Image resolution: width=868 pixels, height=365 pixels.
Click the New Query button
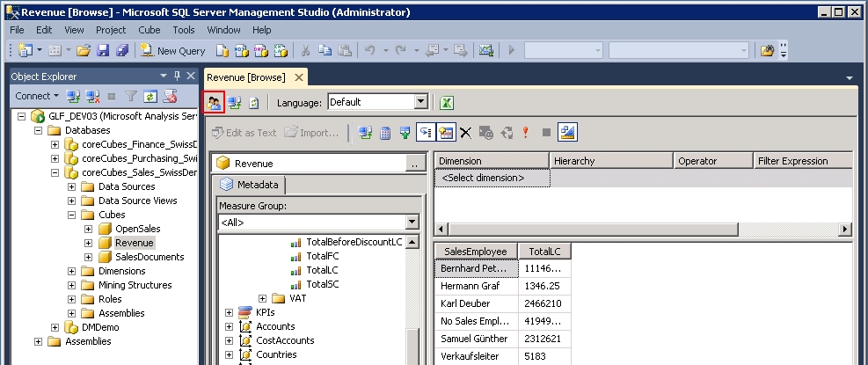click(x=172, y=50)
